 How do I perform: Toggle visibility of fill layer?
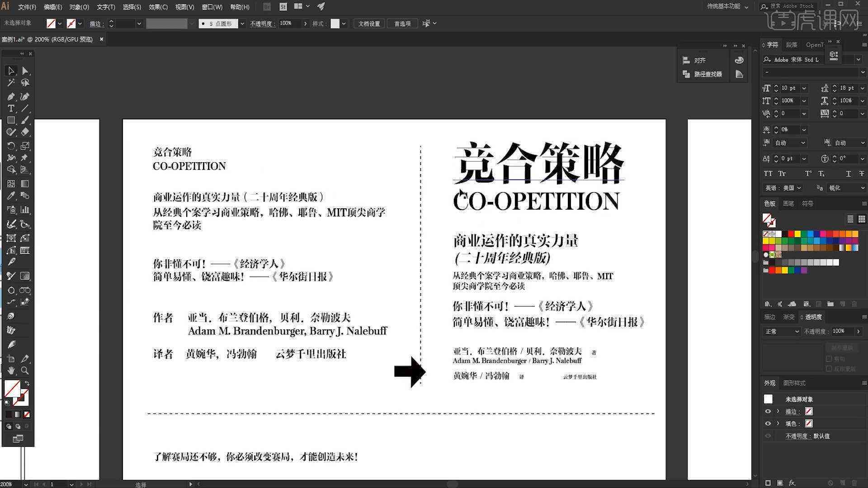click(768, 424)
